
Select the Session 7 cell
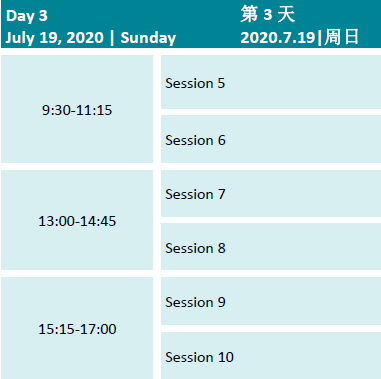(x=271, y=194)
